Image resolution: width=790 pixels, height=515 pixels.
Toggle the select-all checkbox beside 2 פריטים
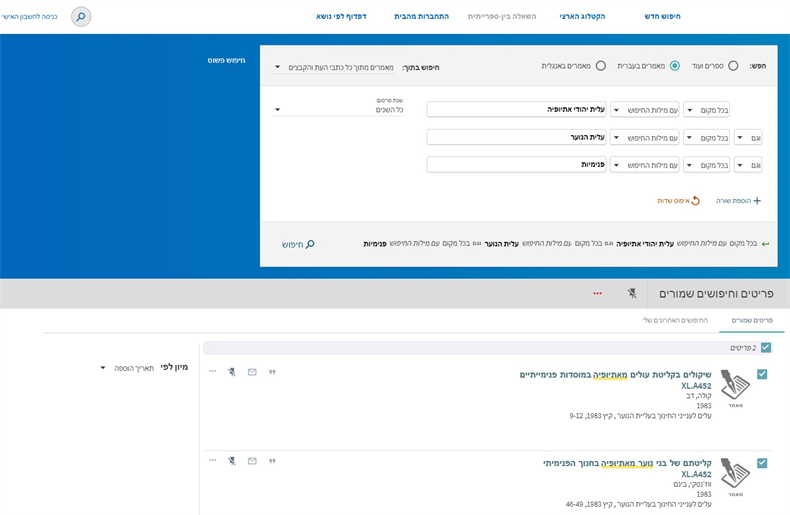pyautogui.click(x=766, y=348)
